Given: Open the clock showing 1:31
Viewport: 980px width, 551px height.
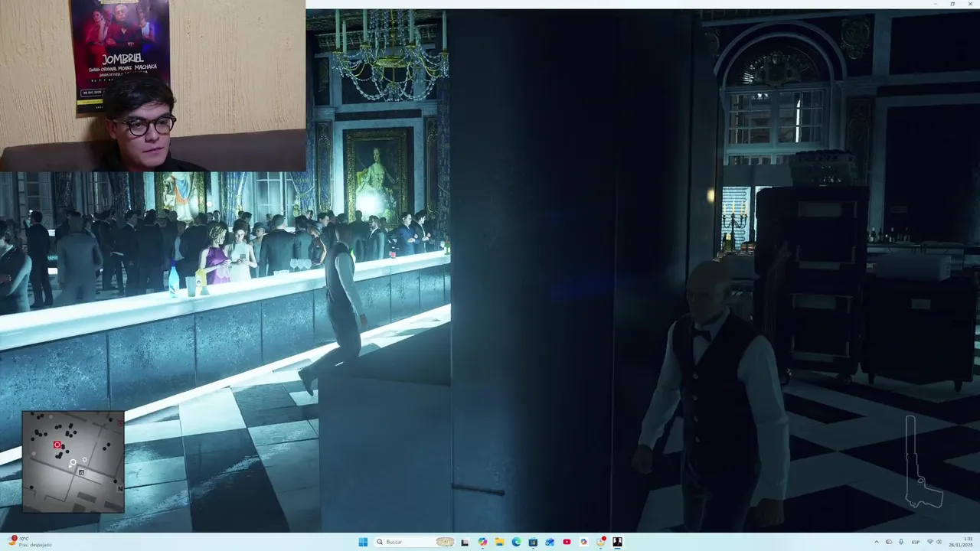Looking at the screenshot, I should (x=961, y=542).
